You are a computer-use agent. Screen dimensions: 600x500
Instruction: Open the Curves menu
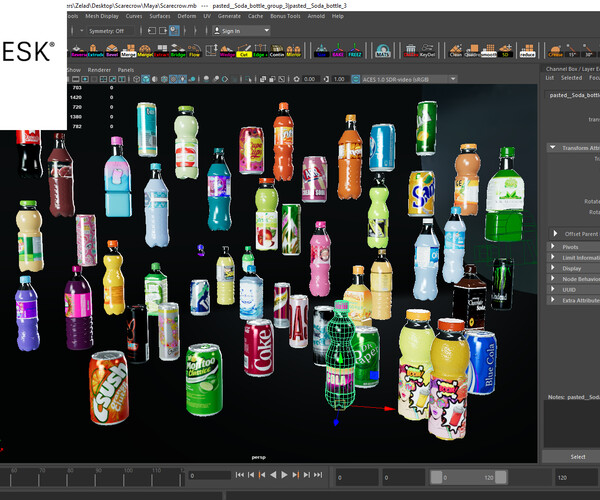[134, 16]
